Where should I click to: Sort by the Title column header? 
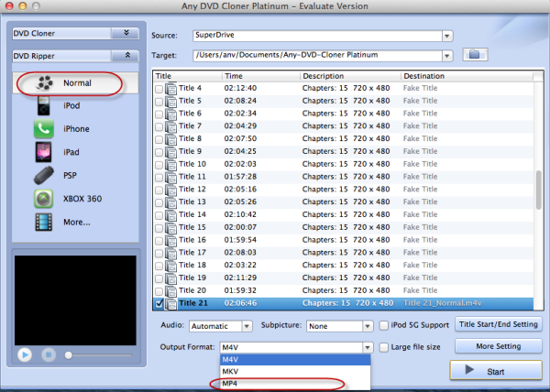pos(187,76)
